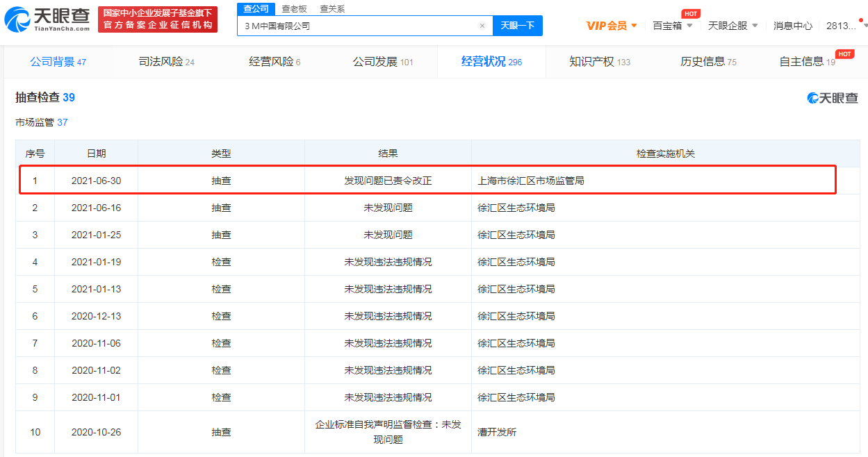Click date 2020-11-01 in row 9
This screenshot has width=868, height=457.
click(96, 397)
